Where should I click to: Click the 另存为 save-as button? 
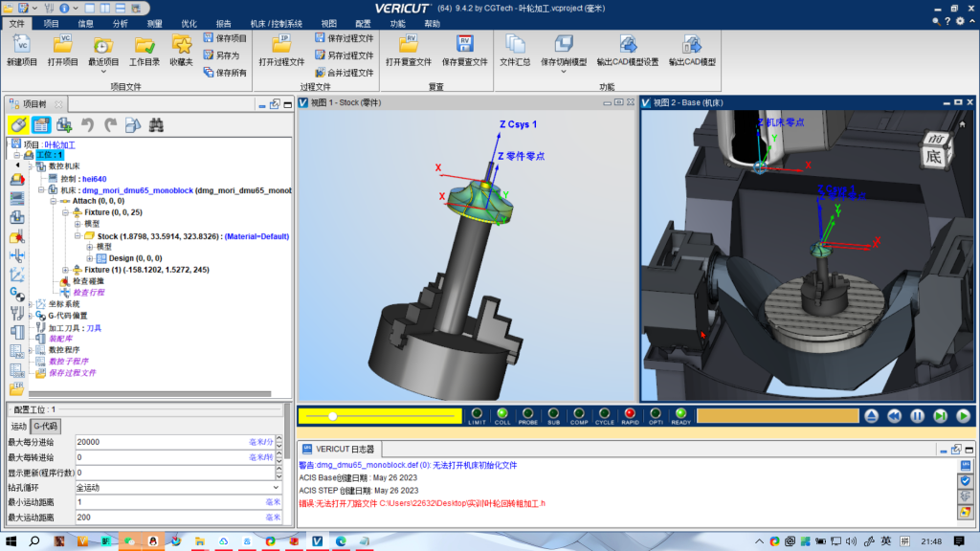(x=221, y=55)
